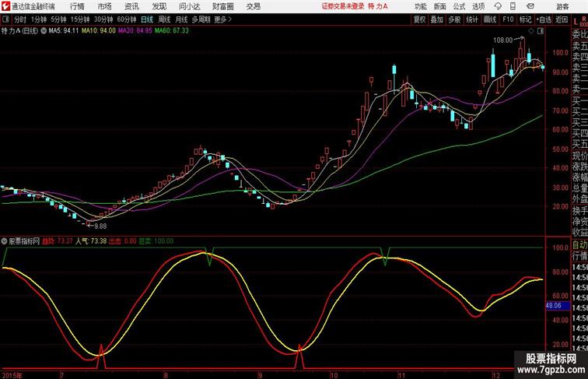Click the headset customer service icon

(x=499, y=6)
